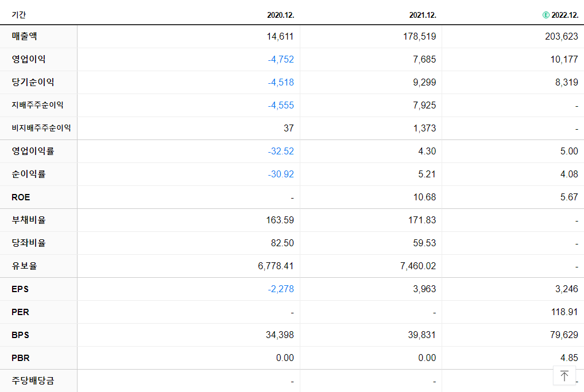Select the 2022.12. column header
The width and height of the screenshot is (584, 392).
[564, 15]
